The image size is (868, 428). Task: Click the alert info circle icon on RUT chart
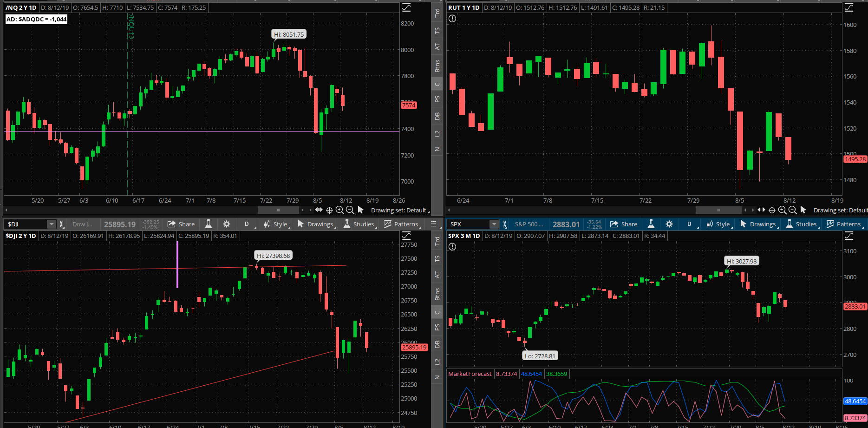click(452, 19)
